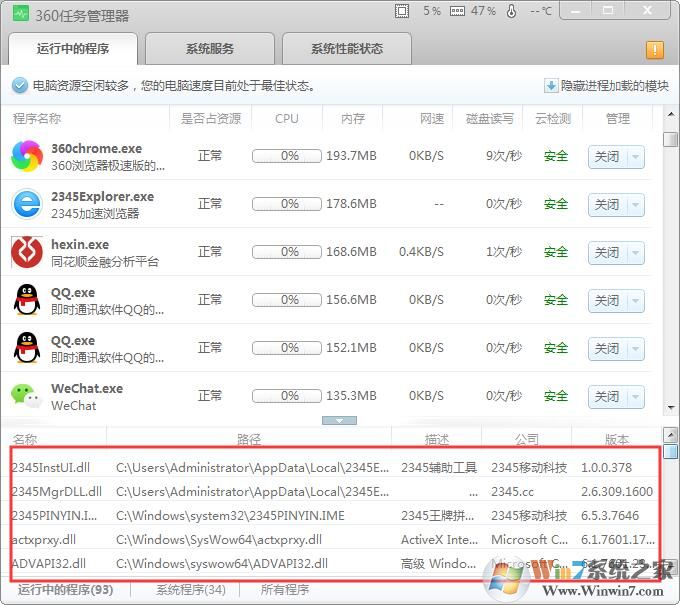
Task: Close hexin.exe with 关闭 button
Action: pyautogui.click(x=607, y=253)
